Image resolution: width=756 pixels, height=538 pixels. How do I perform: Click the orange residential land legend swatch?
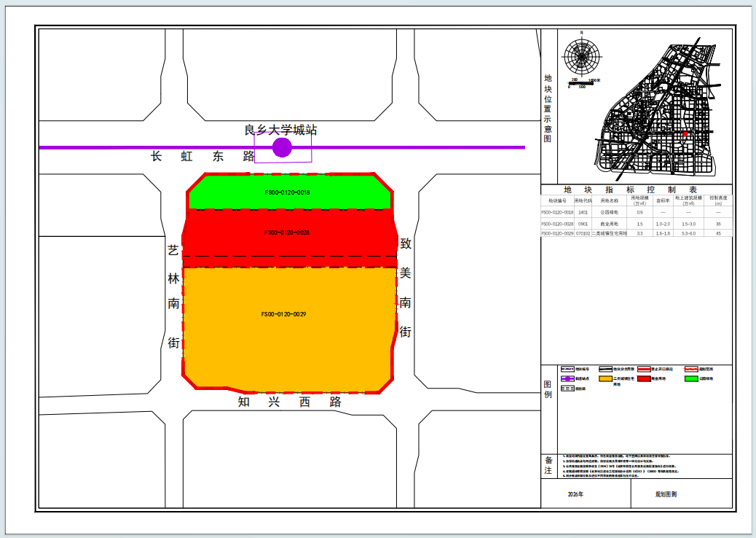605,379
